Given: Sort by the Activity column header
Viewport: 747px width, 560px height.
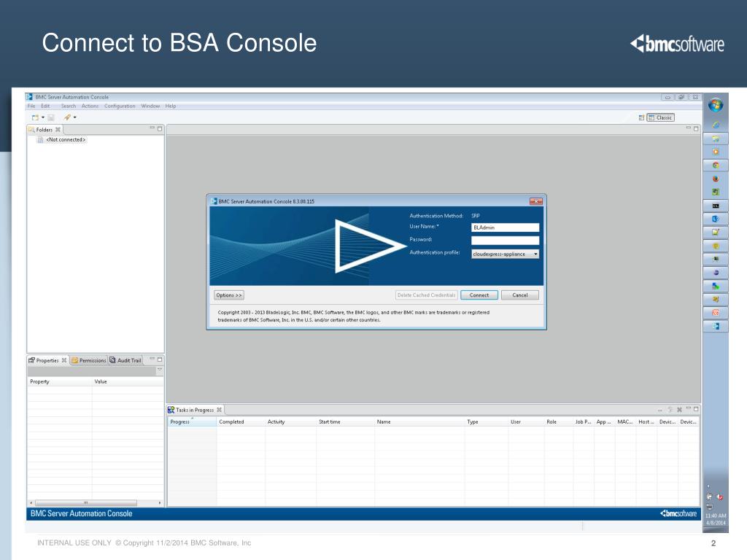Looking at the screenshot, I should coord(290,422).
